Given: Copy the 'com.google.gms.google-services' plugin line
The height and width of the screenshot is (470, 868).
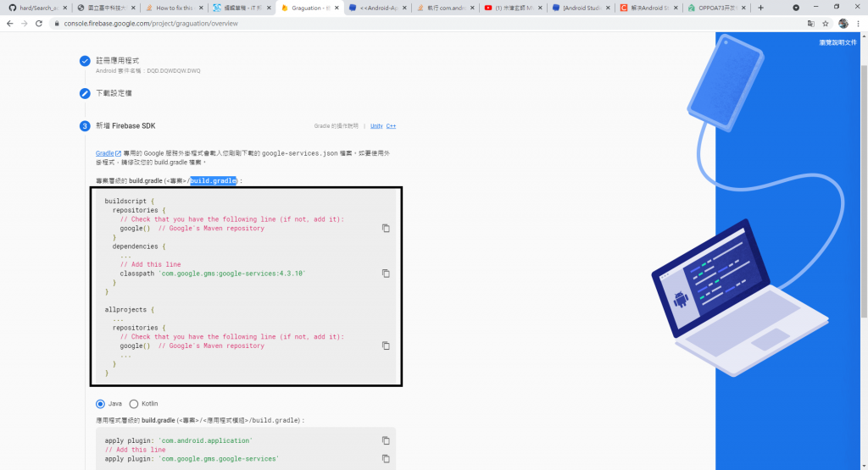Looking at the screenshot, I should [x=386, y=459].
